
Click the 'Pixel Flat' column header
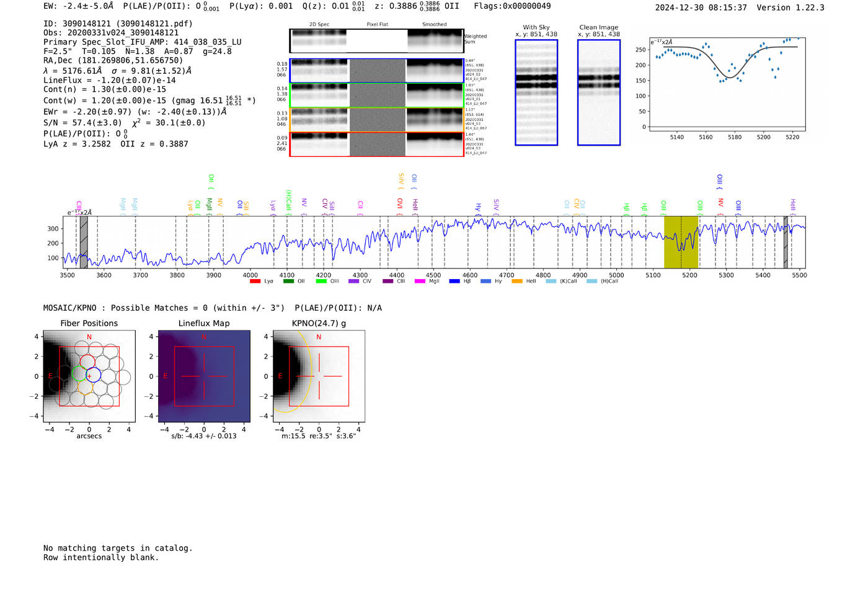click(x=377, y=25)
